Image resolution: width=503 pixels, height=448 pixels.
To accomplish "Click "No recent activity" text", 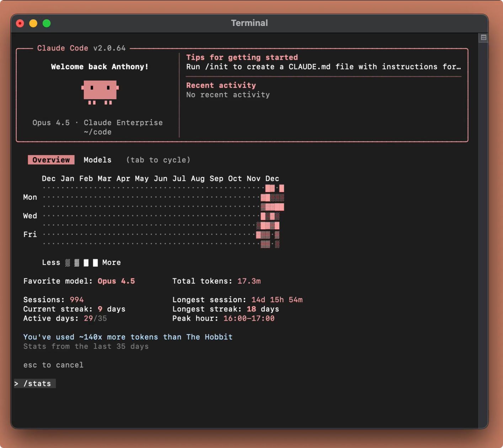I will (228, 95).
